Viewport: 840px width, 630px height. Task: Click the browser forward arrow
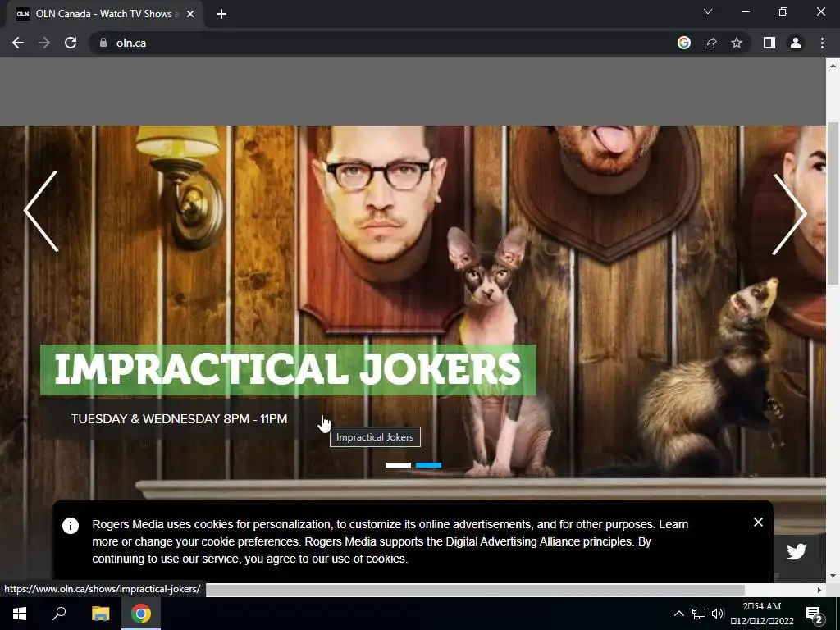tap(44, 43)
